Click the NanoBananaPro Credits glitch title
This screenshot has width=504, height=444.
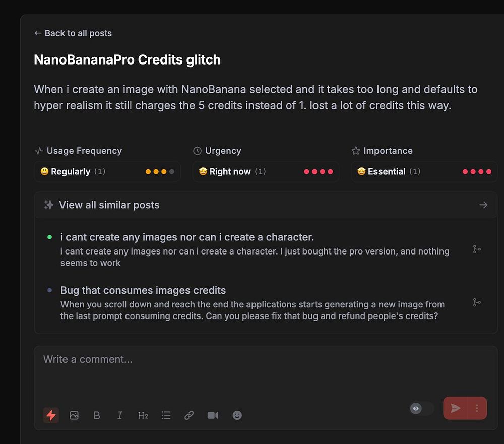tap(128, 60)
